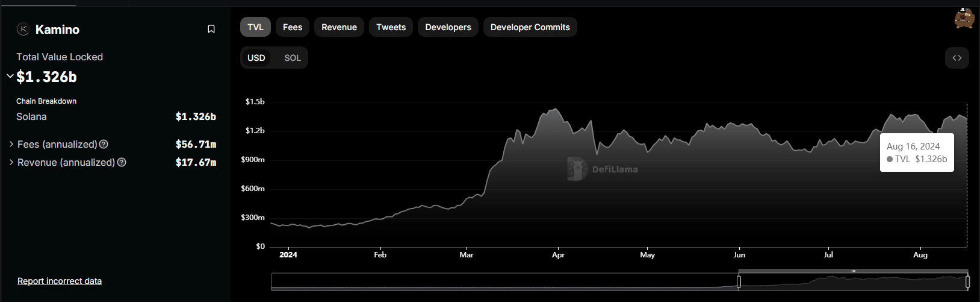Toggle the Developer Commits chart metric
Image resolution: width=980 pixels, height=302 pixels.
530,27
